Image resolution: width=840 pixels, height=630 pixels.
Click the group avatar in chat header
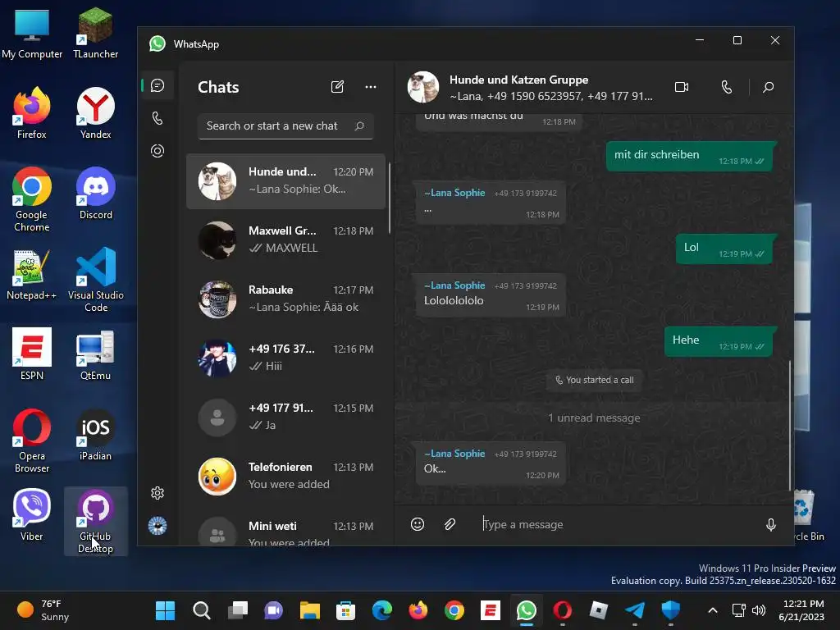[x=423, y=87]
